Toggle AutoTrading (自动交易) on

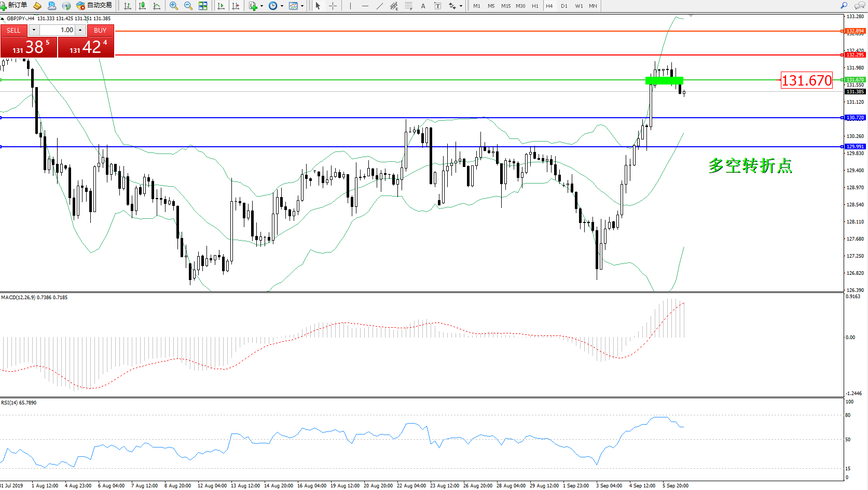click(94, 6)
